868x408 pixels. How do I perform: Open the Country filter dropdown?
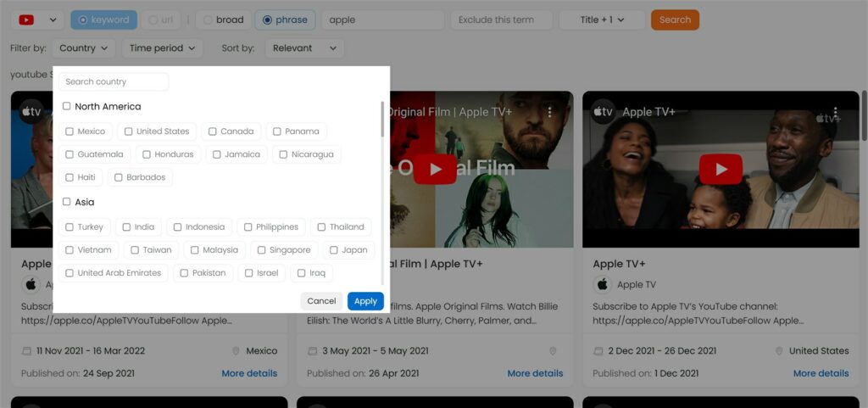pos(84,48)
